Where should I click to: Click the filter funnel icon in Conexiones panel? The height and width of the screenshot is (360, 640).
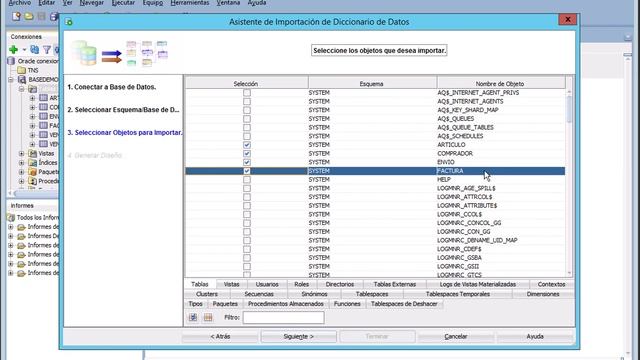47,50
